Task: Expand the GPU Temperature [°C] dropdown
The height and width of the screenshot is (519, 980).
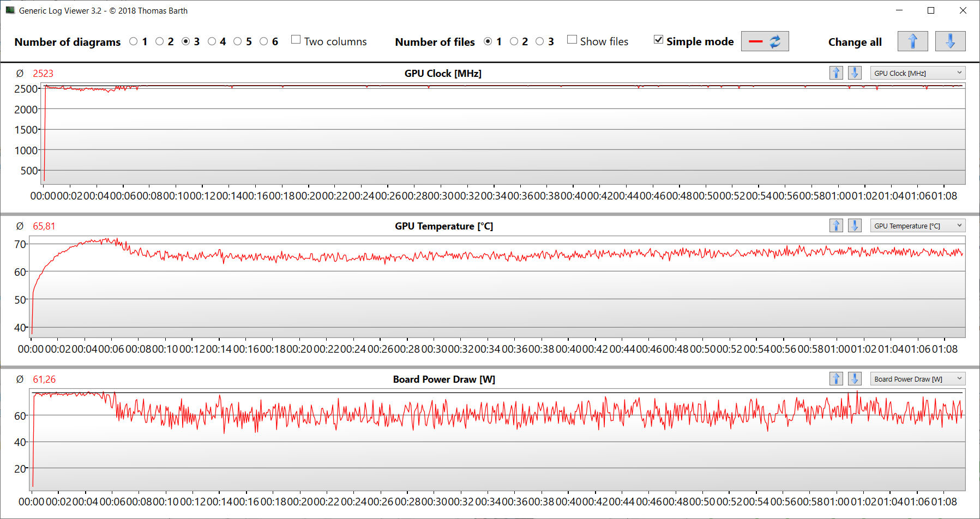Action: (917, 226)
